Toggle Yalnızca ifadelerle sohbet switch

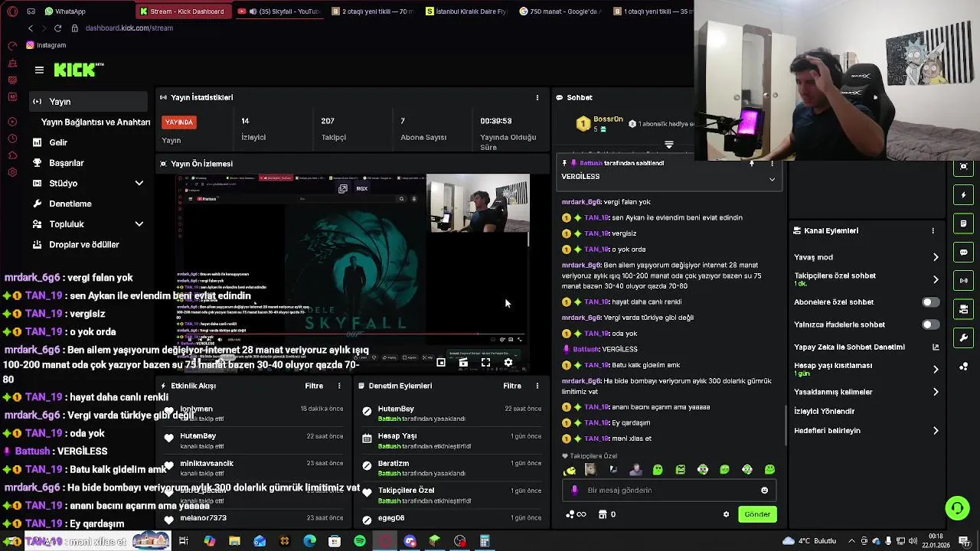929,324
